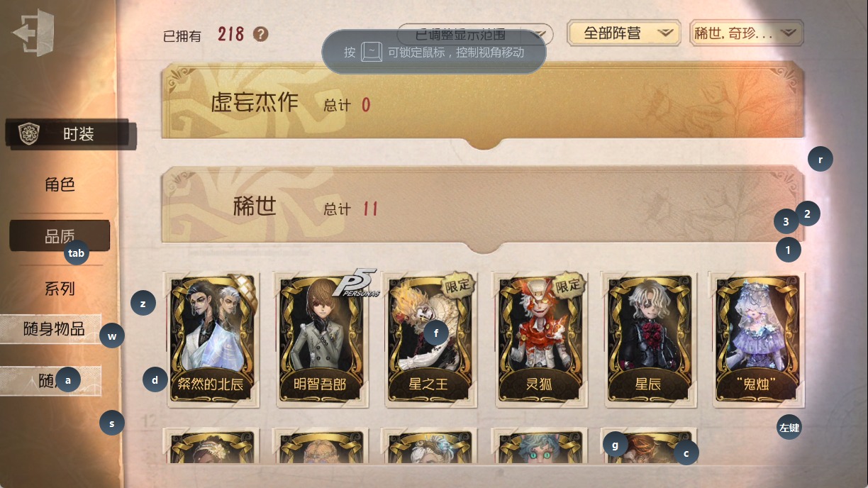
Task: Select the 粲然的北辰 costume card
Action: (x=211, y=339)
